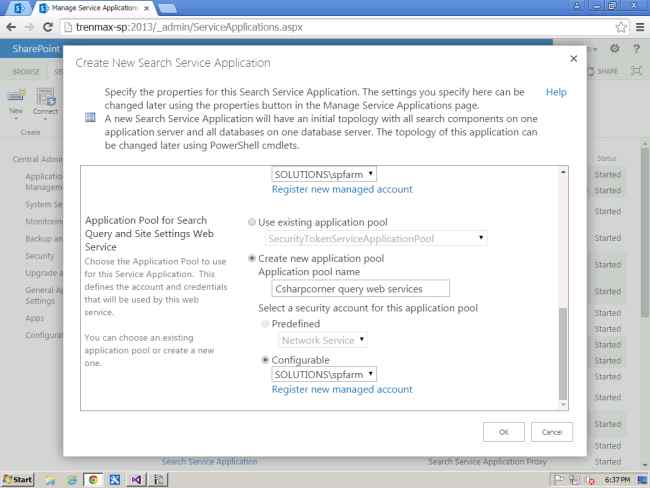Click the dialog scrollbar up arrow
This screenshot has width=650, height=488.
point(563,171)
